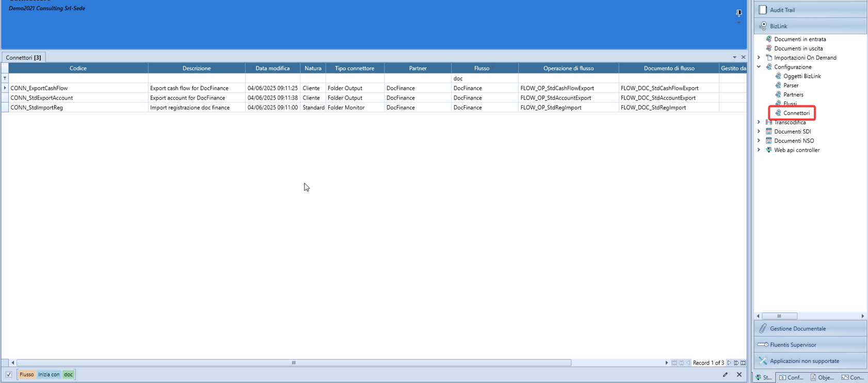Open Audit Trail panel
Image resolution: width=868 pixels, height=383 pixels.
pyautogui.click(x=782, y=10)
